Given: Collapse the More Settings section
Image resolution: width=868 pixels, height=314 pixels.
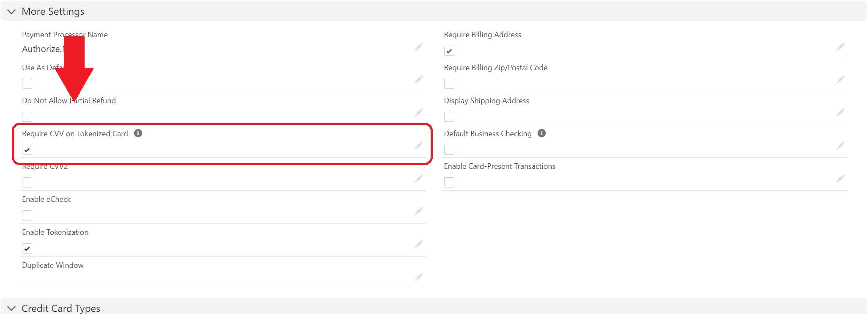Looking at the screenshot, I should point(11,11).
